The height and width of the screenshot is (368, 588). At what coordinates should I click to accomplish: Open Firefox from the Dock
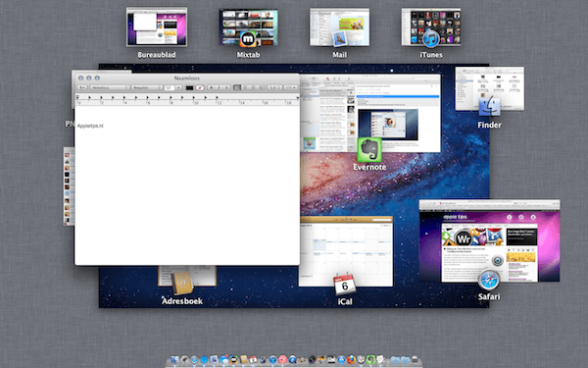point(352,360)
